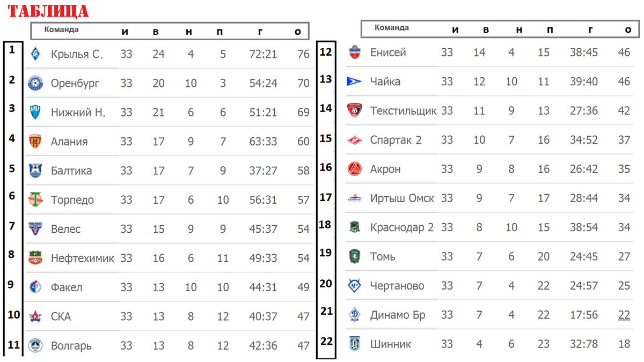644x362 pixels.
Task: Click the СКА red star logo
Action: coord(35,316)
